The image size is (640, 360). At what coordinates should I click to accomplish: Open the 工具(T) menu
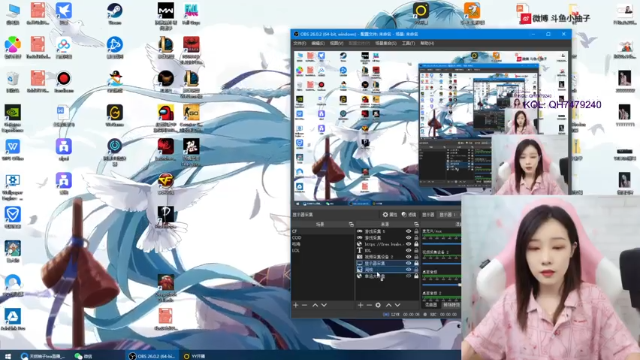pyautogui.click(x=409, y=43)
